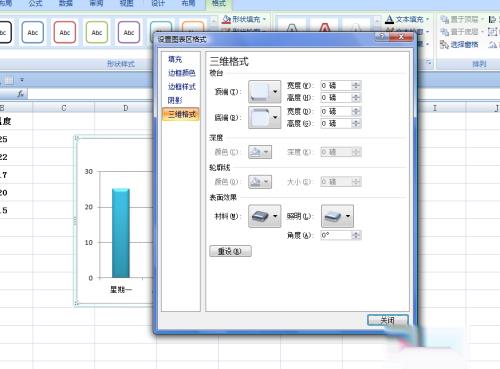This screenshot has width=500, height=369.
Task: Expand the material surface effect picker
Action: pos(265,216)
